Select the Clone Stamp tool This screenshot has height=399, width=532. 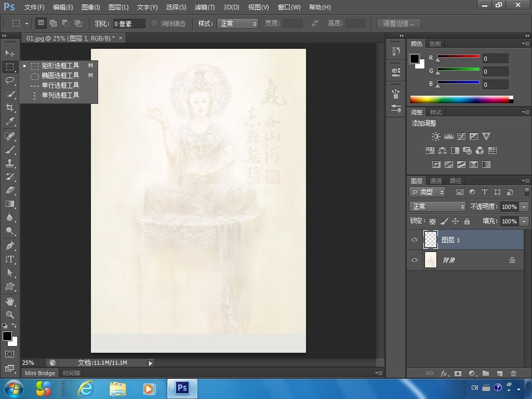click(9, 163)
